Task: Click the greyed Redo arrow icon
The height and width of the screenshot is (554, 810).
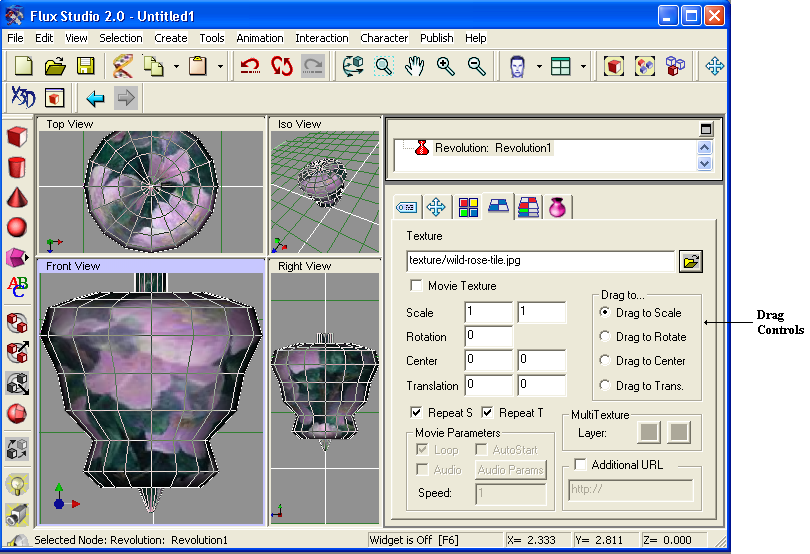Action: (x=313, y=66)
